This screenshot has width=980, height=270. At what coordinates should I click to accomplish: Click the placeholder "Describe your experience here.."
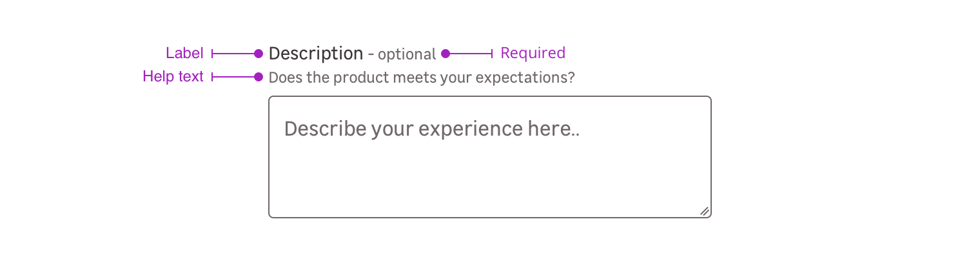point(432,129)
